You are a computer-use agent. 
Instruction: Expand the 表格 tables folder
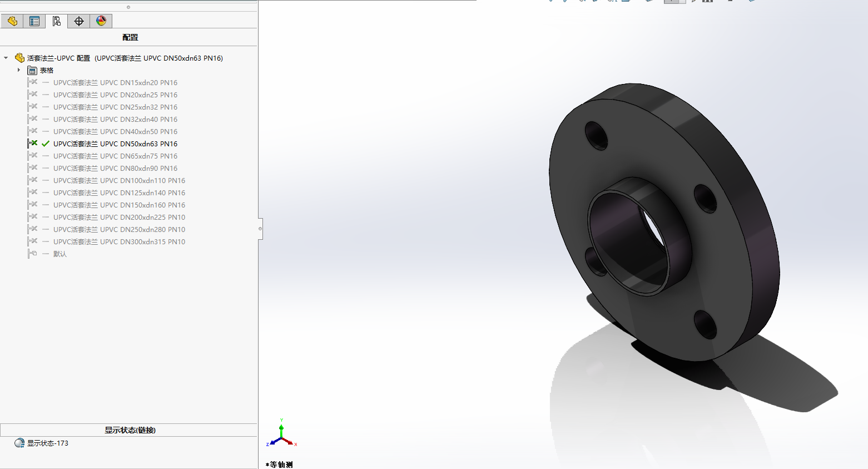click(x=19, y=70)
